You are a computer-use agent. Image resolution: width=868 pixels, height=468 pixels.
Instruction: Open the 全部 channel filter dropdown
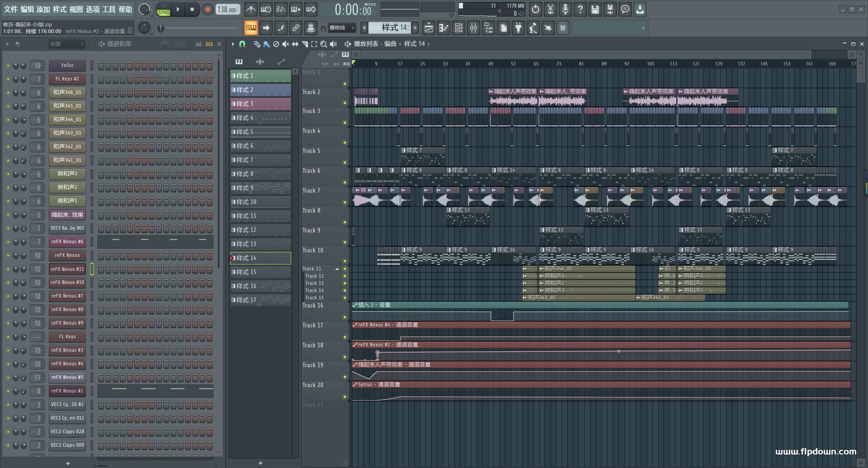(67, 44)
